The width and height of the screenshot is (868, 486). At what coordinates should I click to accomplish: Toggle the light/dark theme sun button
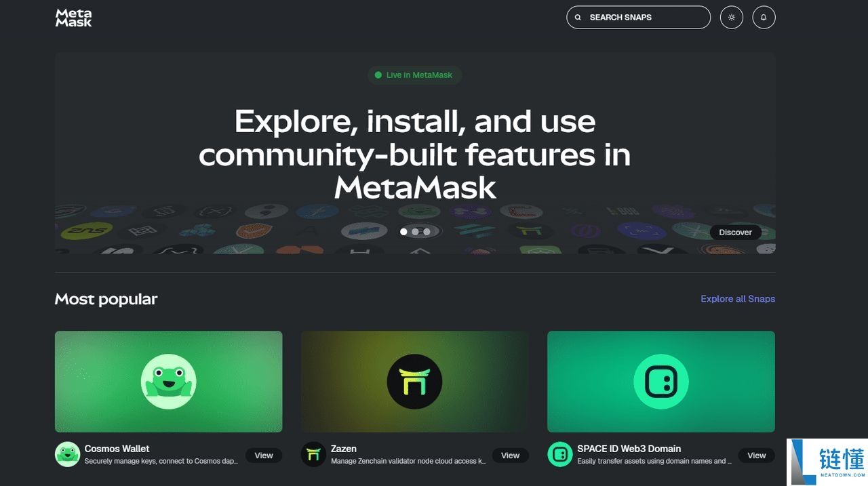click(731, 18)
